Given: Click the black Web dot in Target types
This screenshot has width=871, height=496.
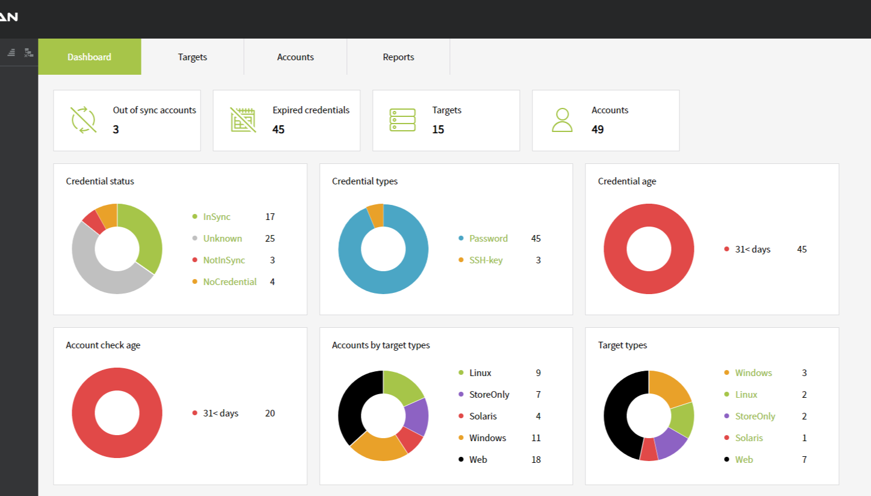Looking at the screenshot, I should point(727,459).
